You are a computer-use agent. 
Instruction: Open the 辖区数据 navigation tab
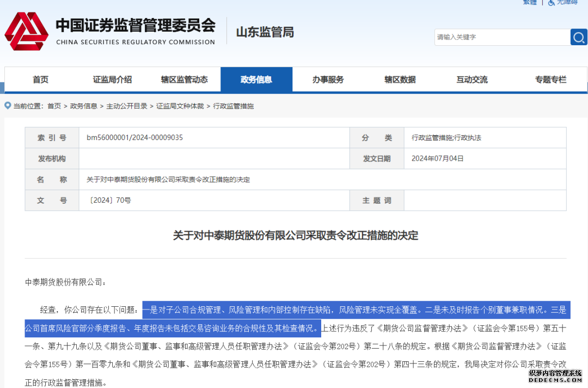pyautogui.click(x=400, y=80)
